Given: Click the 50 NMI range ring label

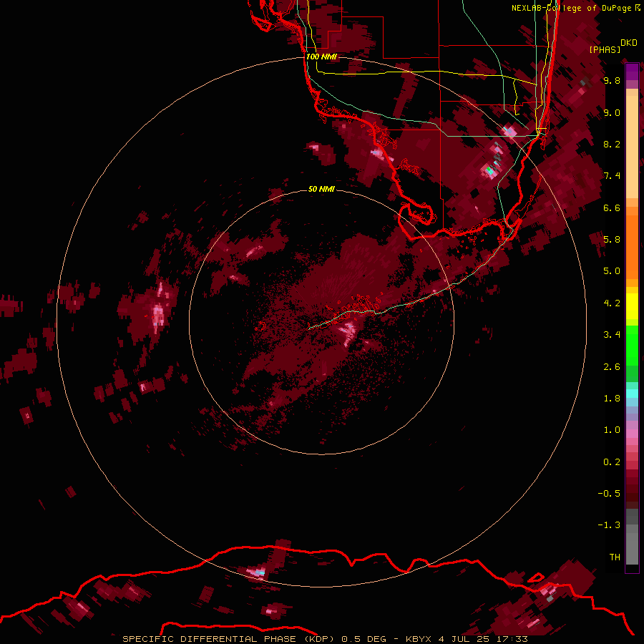Looking at the screenshot, I should coord(321,189).
